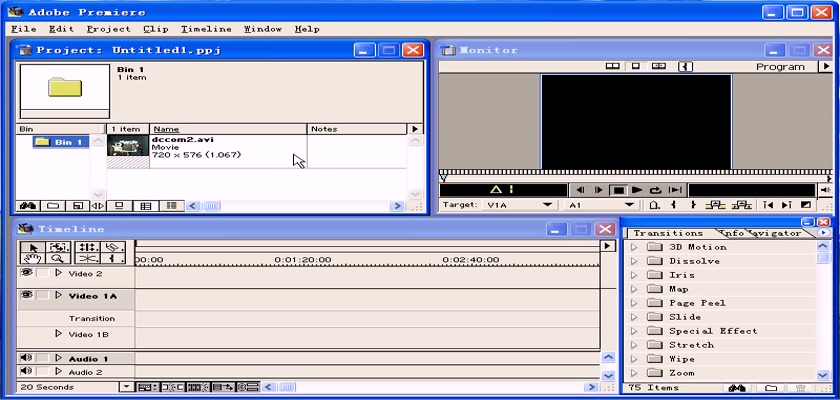This screenshot has height=400, width=840.
Task: Open the File menu
Action: click(24, 29)
